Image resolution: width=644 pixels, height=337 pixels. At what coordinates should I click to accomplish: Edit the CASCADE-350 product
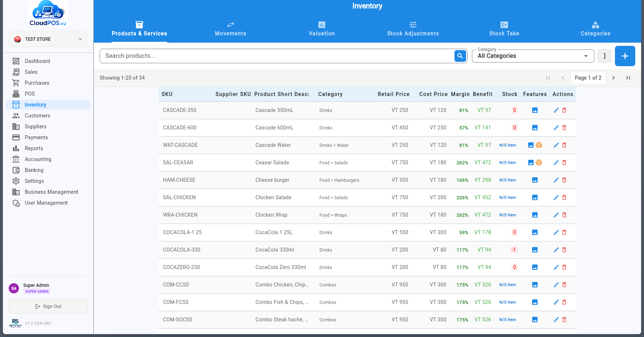(556, 110)
